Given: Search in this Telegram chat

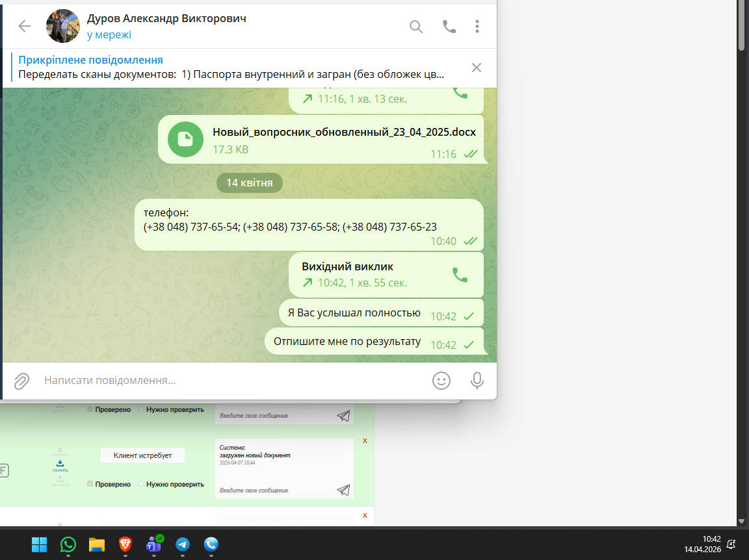Looking at the screenshot, I should (x=416, y=27).
